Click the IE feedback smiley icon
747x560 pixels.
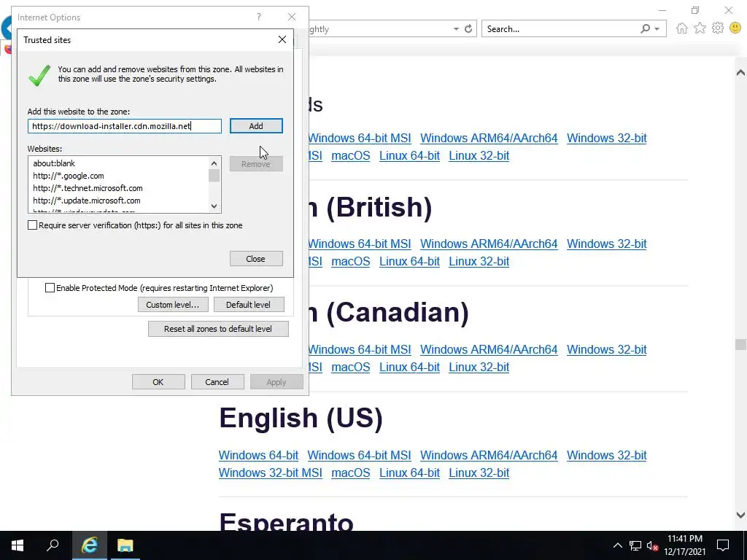coord(735,28)
